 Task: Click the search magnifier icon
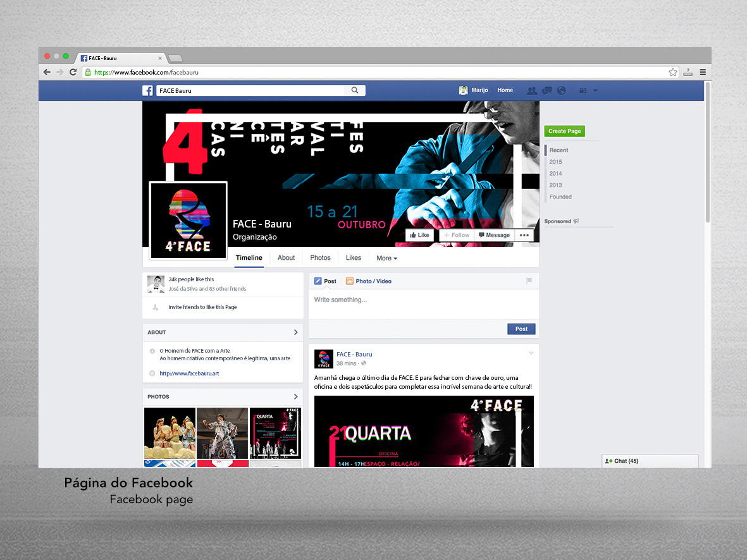coord(355,90)
